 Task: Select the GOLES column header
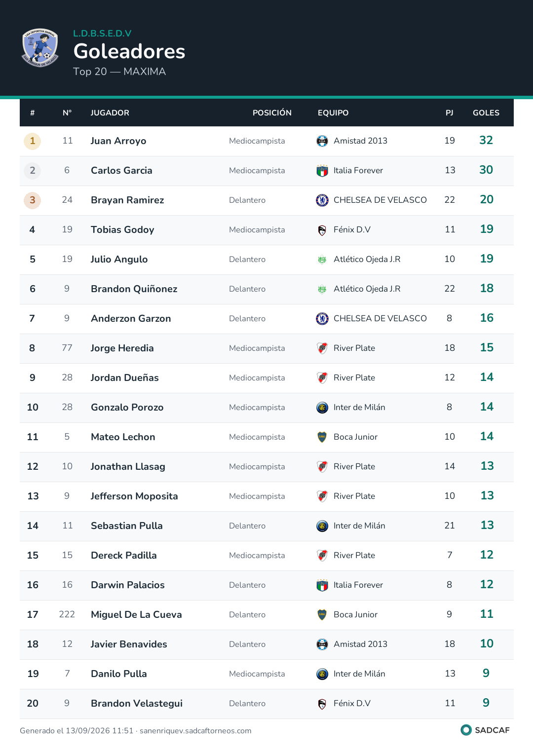(x=486, y=113)
